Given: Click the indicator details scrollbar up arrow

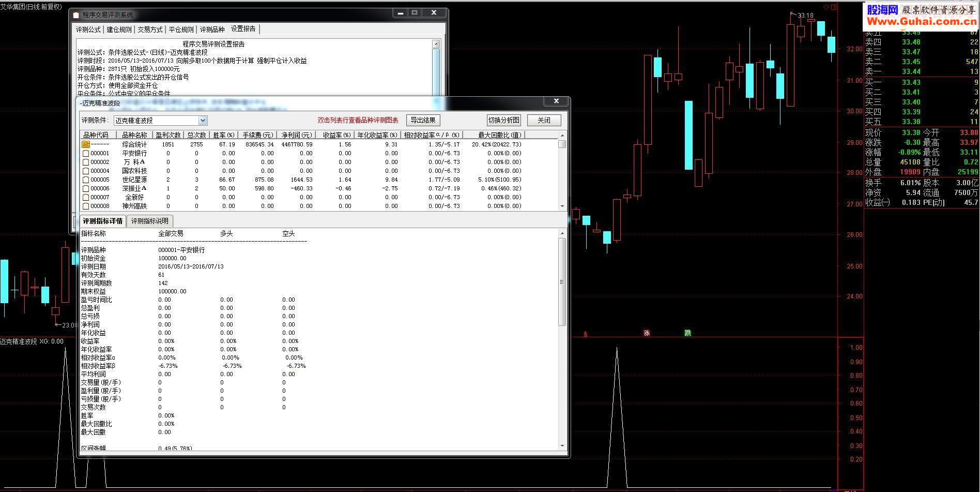Looking at the screenshot, I should [562, 233].
